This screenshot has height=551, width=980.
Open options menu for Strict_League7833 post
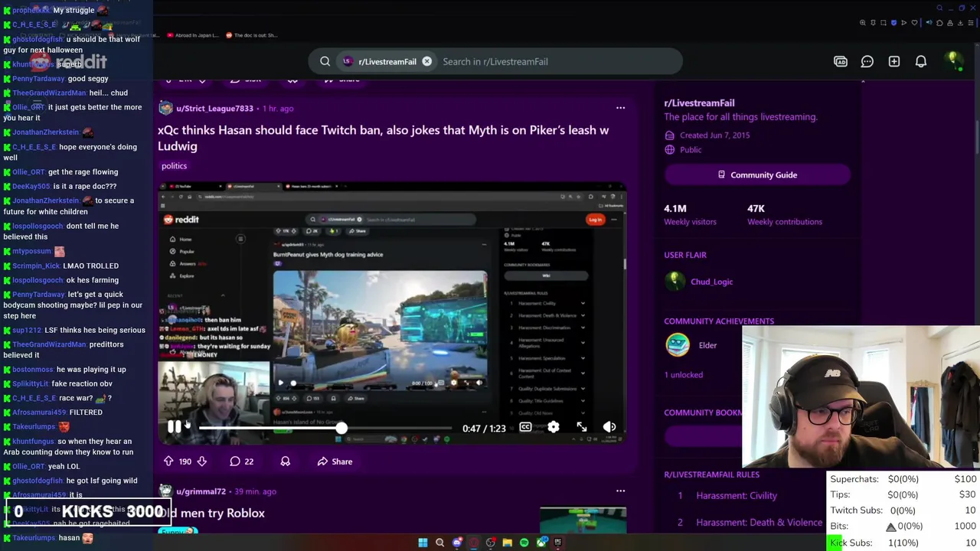pos(620,108)
